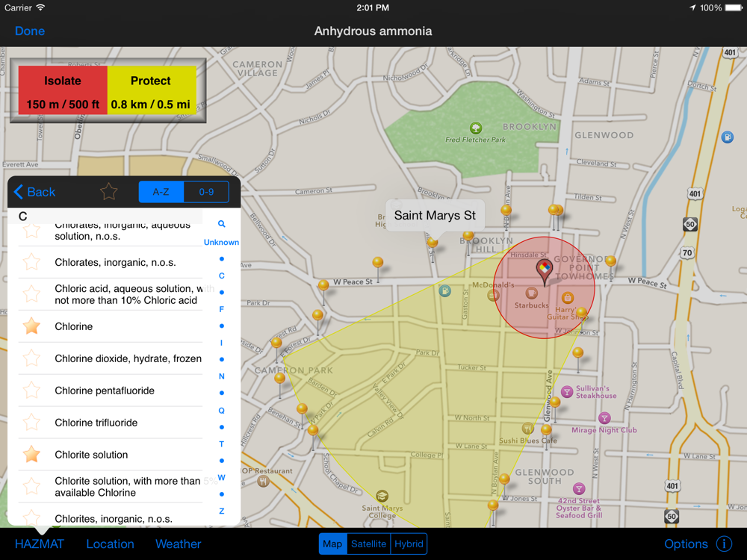
Task: Tap Mirage Night Club icon
Action: (x=604, y=418)
